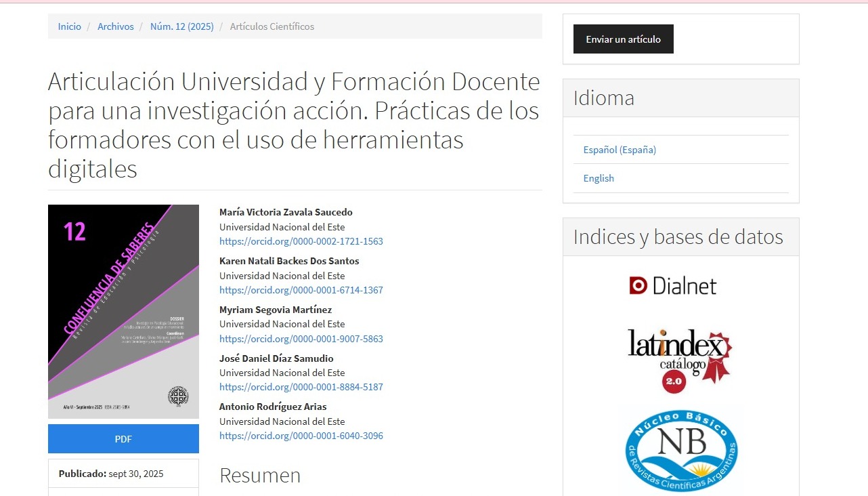The width and height of the screenshot is (868, 496).
Task: Open Archivos breadcrumb link
Action: pos(116,26)
